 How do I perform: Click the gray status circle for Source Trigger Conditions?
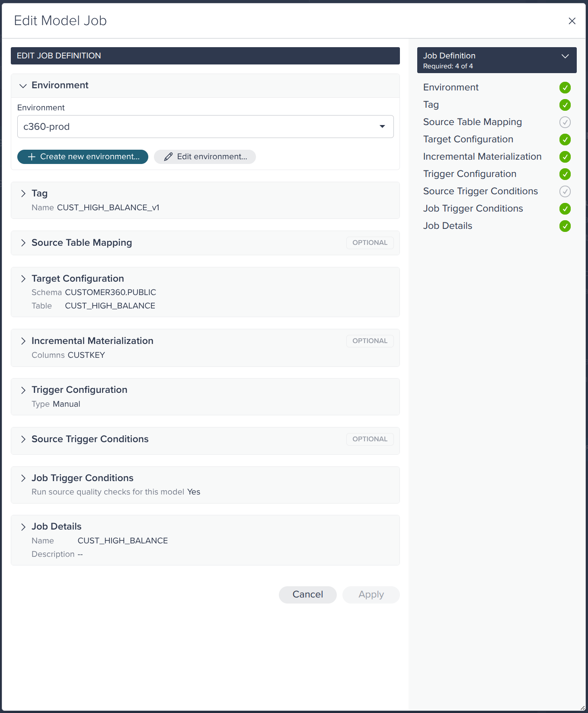coord(565,192)
